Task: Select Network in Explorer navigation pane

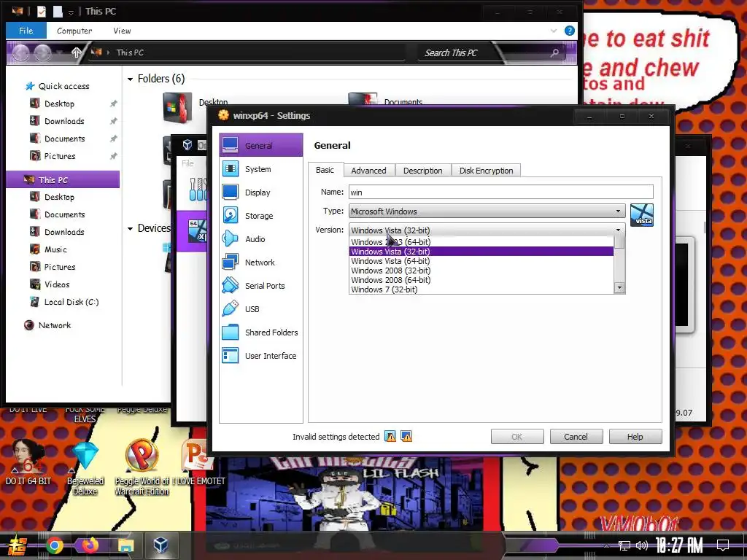Action: [54, 325]
